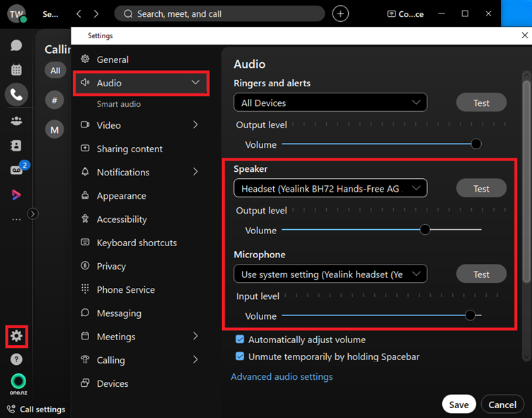Open the Messaging chat bubble icon in sidebar

coord(16,45)
